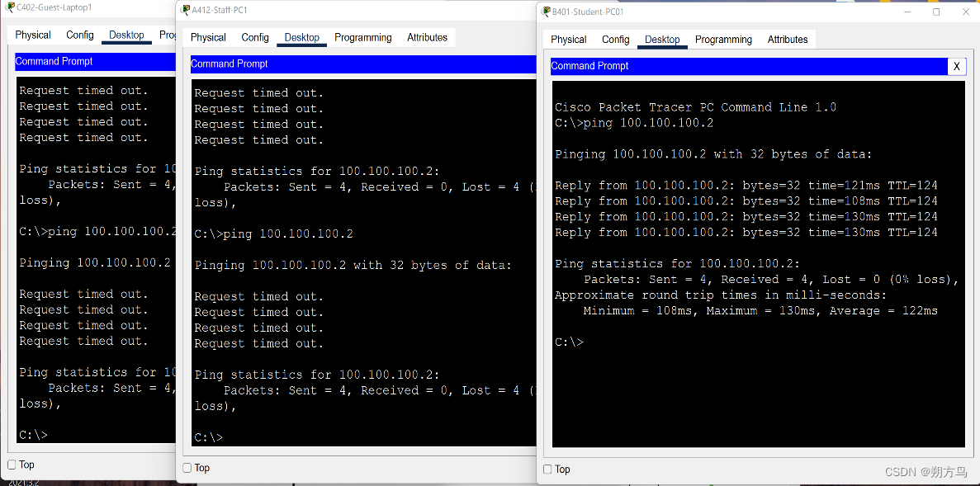The width and height of the screenshot is (980, 486).
Task: Click reply line with time=108ms
Action: (x=746, y=201)
